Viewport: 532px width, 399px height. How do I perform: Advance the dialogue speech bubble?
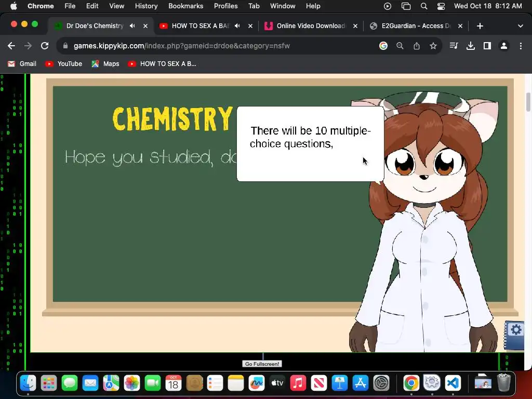(x=310, y=144)
